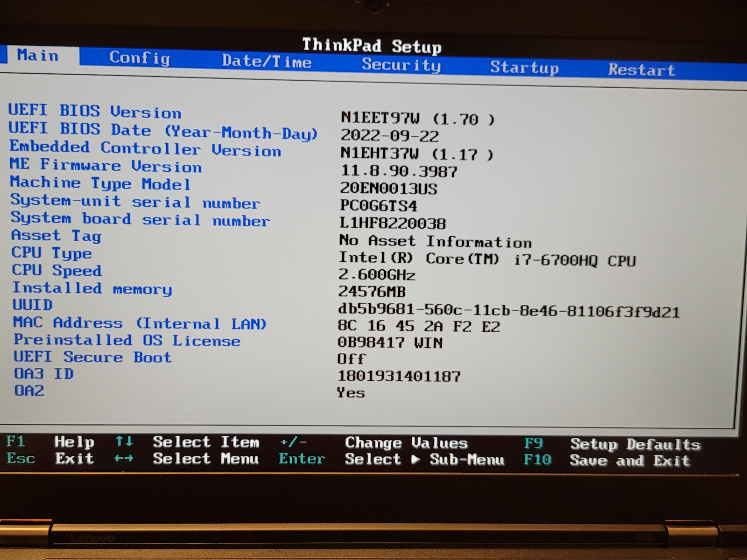Select board serial L1HF8220038
The height and width of the screenshot is (560, 747).
click(x=393, y=224)
